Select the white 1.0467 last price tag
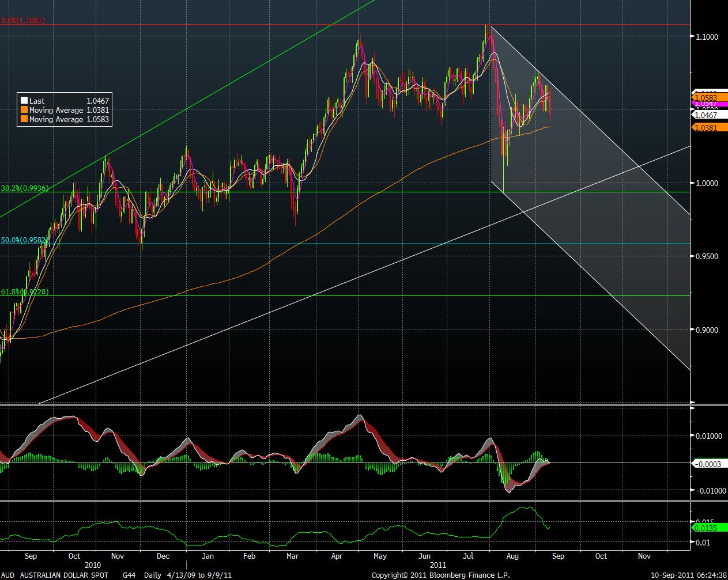The height and width of the screenshot is (580, 728). [706, 115]
